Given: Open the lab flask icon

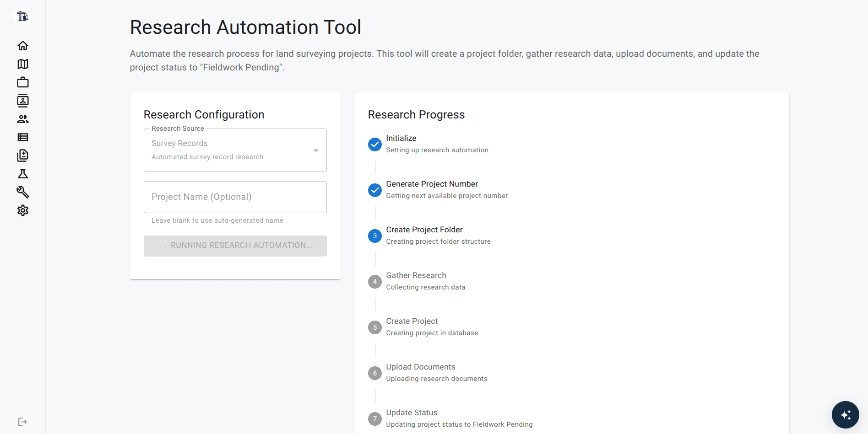Looking at the screenshot, I should pos(23,174).
